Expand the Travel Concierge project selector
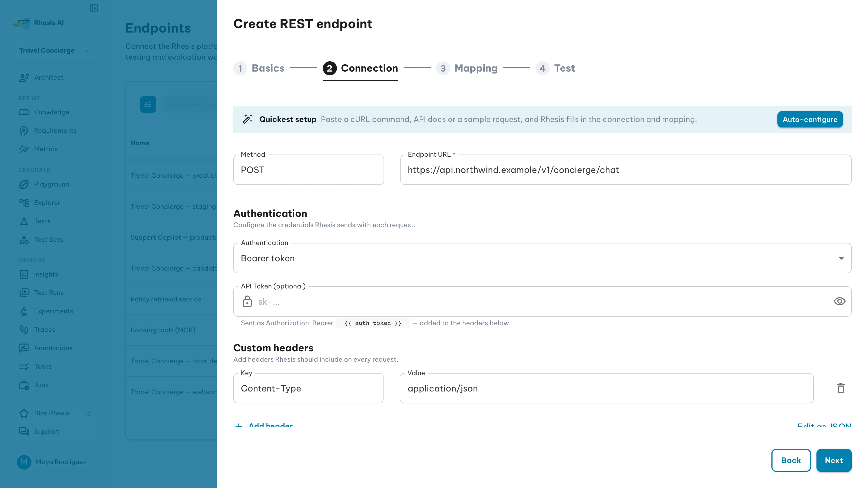868x488 pixels. [x=55, y=50]
